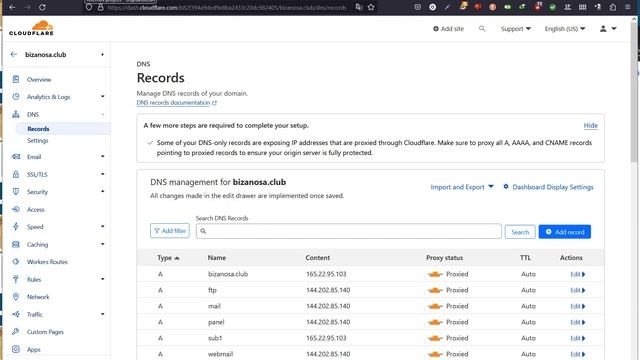Open the Caching menu item
The image size is (640, 360).
click(x=37, y=244)
